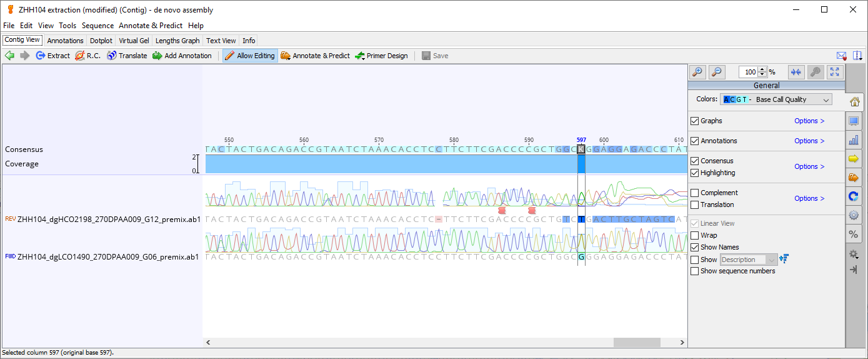
Task: Expand Complement Options link
Action: click(809, 198)
